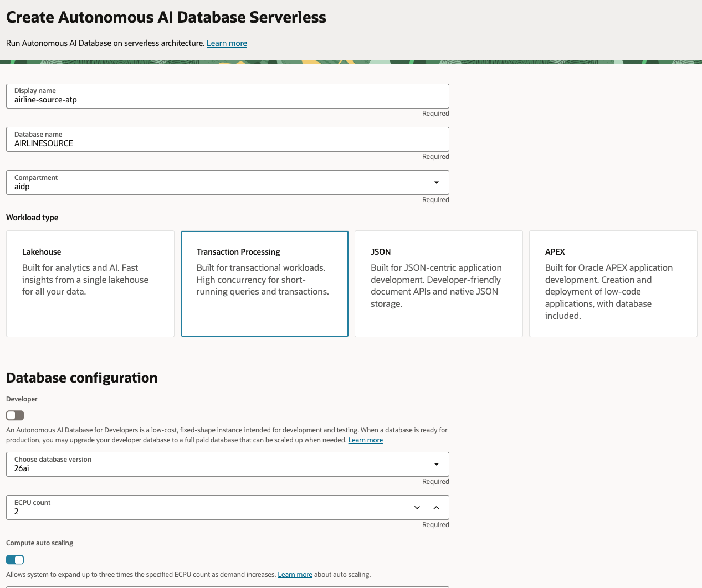Image resolution: width=702 pixels, height=588 pixels.
Task: Click the Database configuration heading
Action: click(82, 378)
